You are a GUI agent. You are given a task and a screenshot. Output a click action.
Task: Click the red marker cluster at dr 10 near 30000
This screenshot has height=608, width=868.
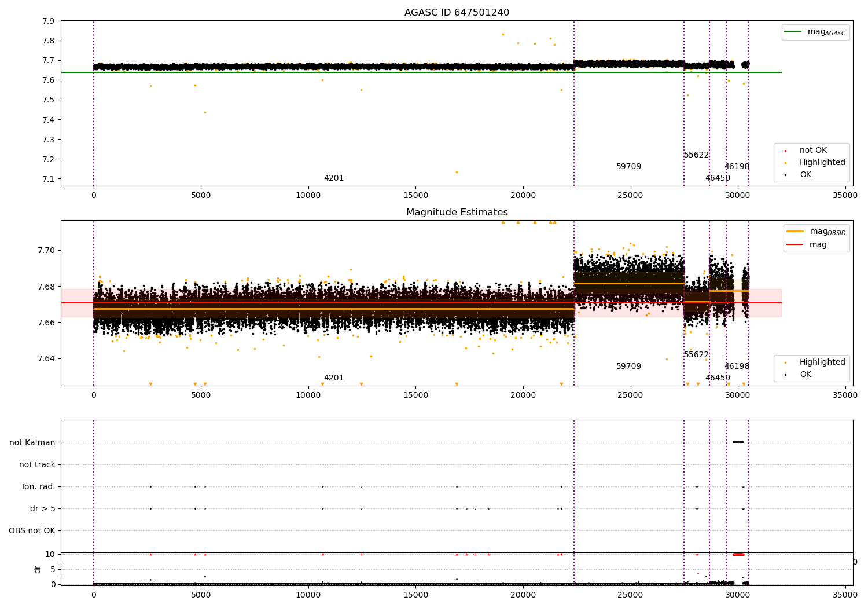[x=738, y=554]
